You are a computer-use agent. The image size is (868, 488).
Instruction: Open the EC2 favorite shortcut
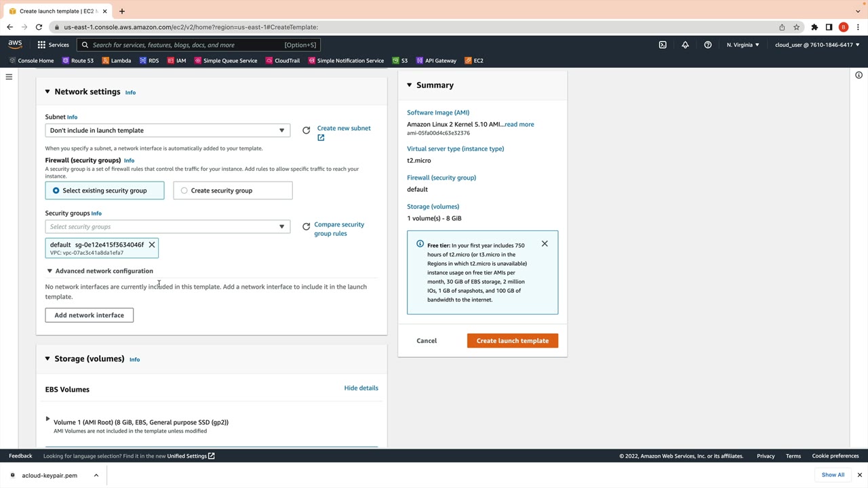(474, 60)
